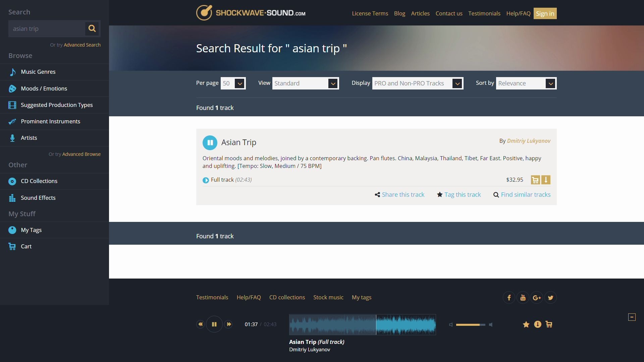
Task: Open the Music Genres note icon
Action: 12,72
